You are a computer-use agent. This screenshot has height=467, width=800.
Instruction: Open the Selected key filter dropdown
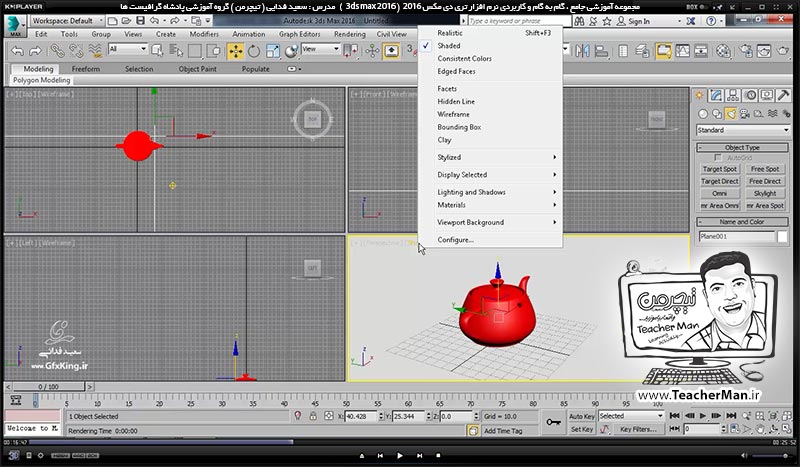[631, 416]
